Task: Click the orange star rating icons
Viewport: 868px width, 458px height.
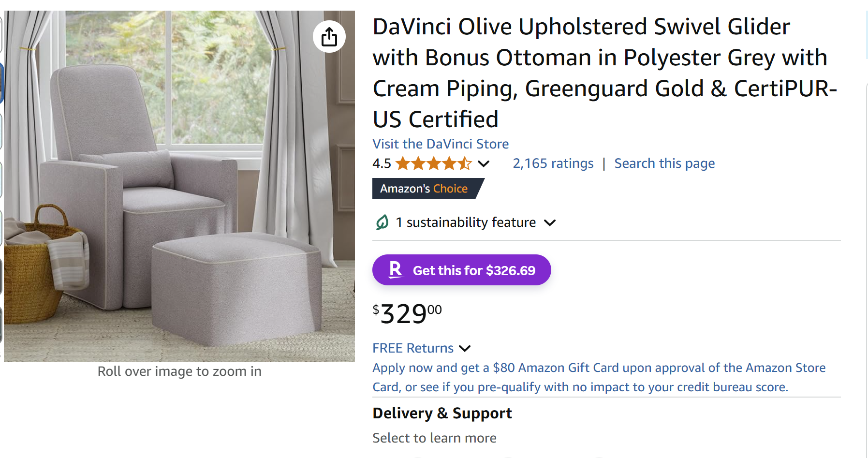Action: point(433,163)
